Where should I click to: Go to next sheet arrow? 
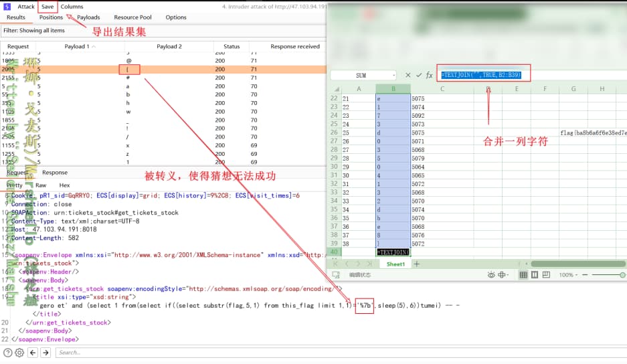click(358, 264)
